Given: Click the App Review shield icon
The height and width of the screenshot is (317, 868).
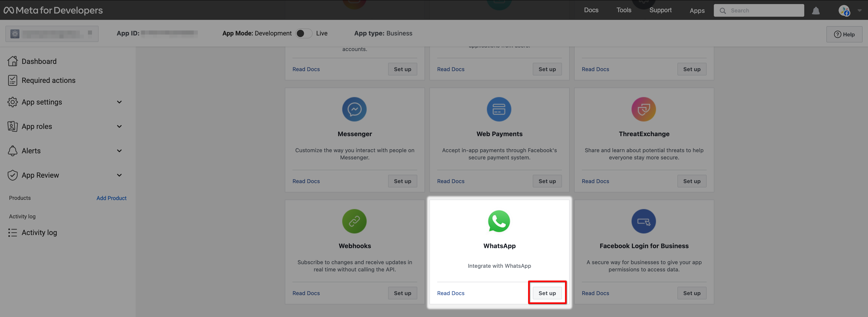Looking at the screenshot, I should (x=12, y=175).
